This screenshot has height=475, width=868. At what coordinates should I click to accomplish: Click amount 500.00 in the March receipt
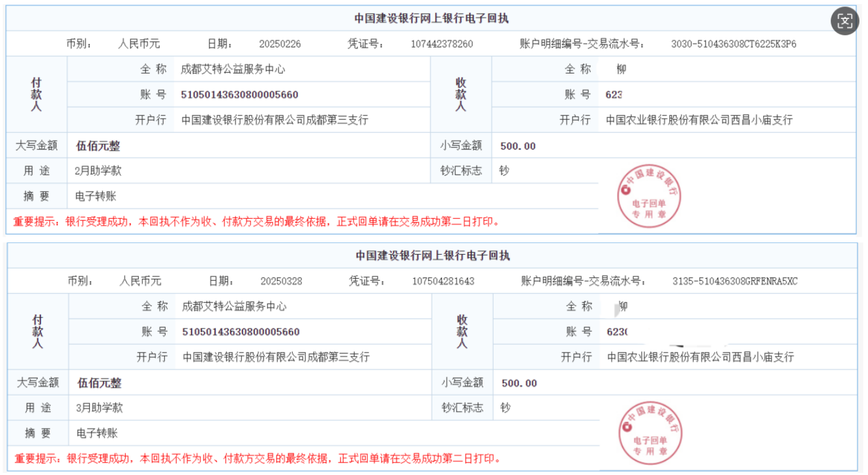pos(519,383)
